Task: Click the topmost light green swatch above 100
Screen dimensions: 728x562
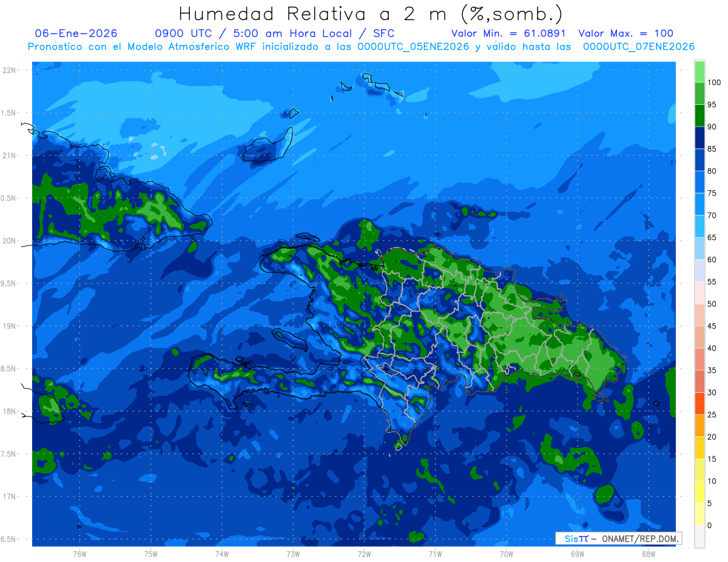Action: coord(699,72)
